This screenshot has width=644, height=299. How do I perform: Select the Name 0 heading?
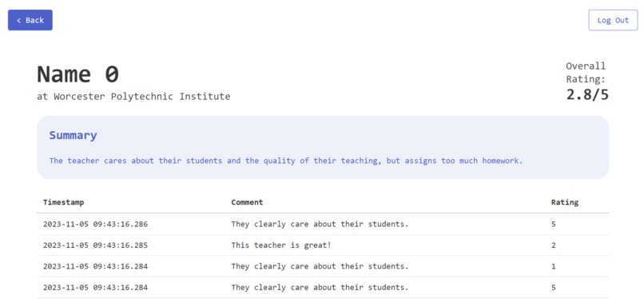[x=78, y=75]
